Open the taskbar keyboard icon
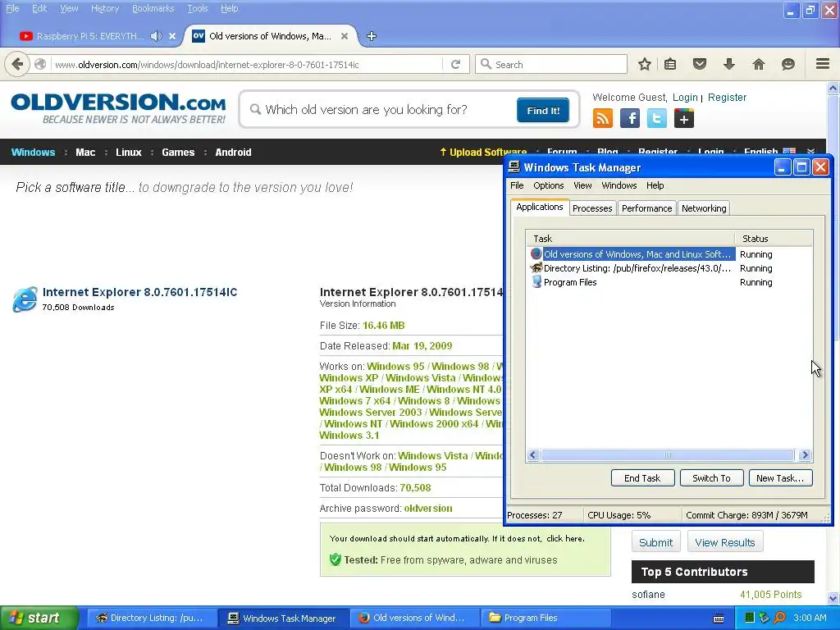Screen dimensions: 840x630 click(719, 619)
